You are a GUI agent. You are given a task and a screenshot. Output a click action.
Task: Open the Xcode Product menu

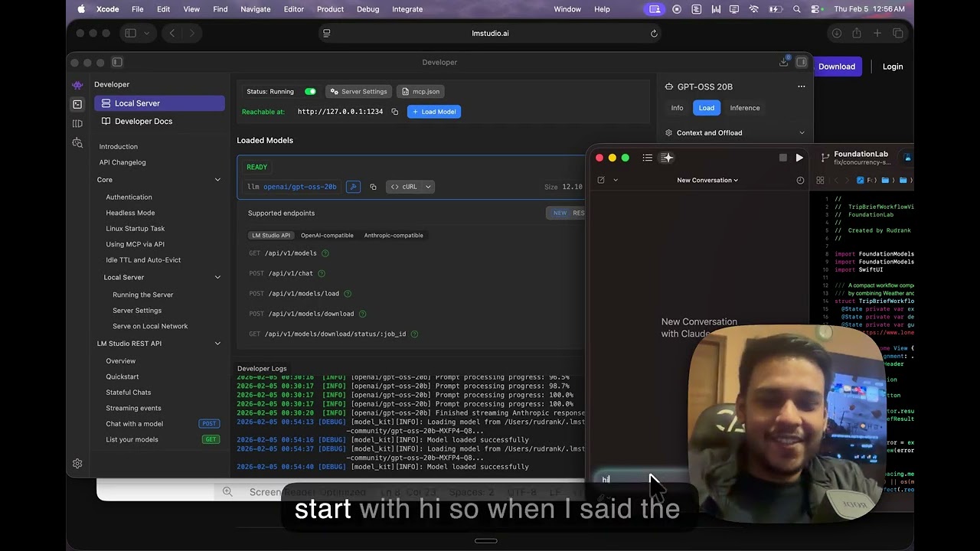[x=330, y=9]
